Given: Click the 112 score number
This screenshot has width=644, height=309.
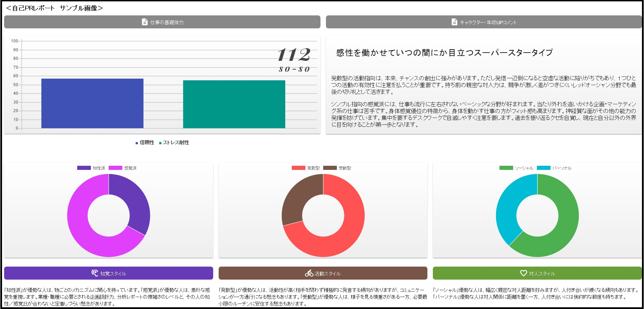Looking at the screenshot, I should tap(294, 55).
